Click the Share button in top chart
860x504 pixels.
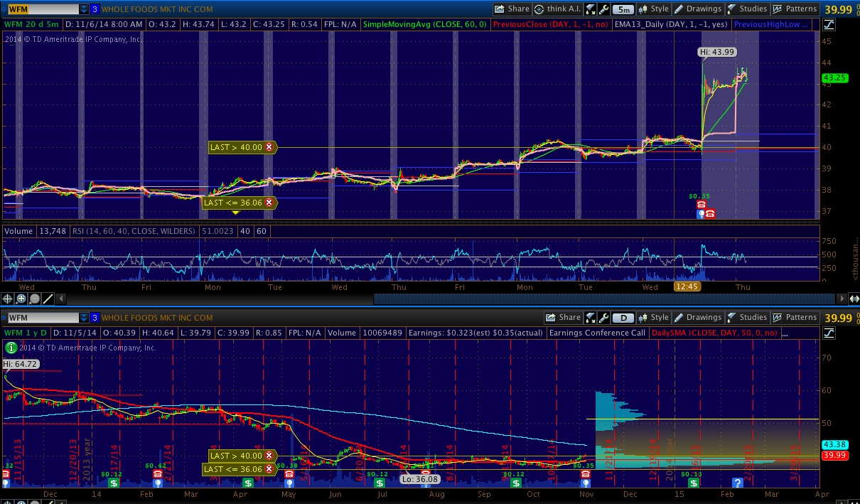[512, 9]
